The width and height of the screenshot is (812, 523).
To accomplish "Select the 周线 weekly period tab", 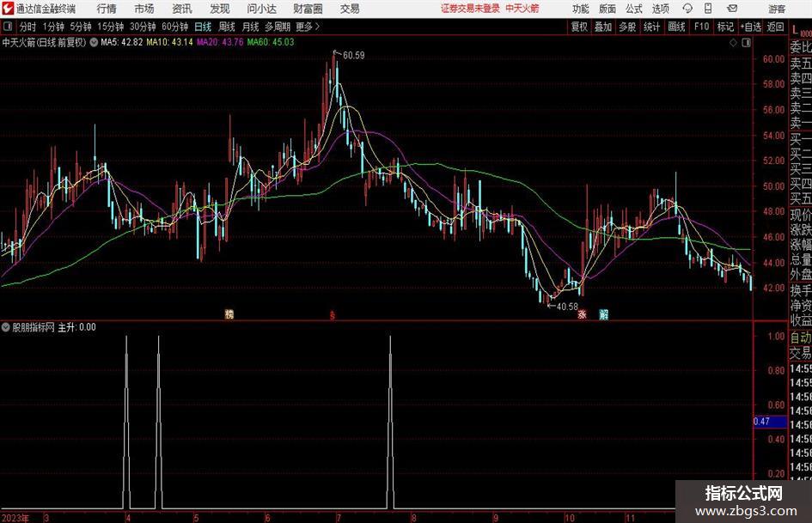I will [227, 27].
